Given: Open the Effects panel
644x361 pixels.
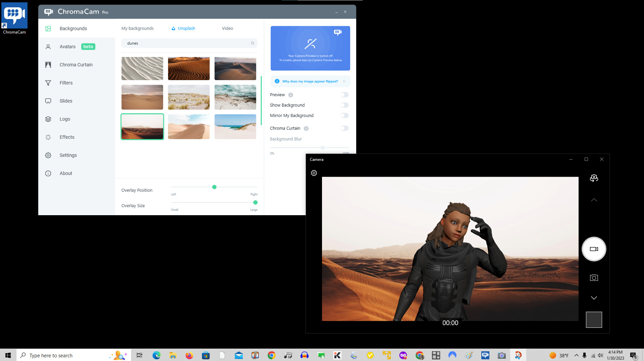Looking at the screenshot, I should point(67,137).
